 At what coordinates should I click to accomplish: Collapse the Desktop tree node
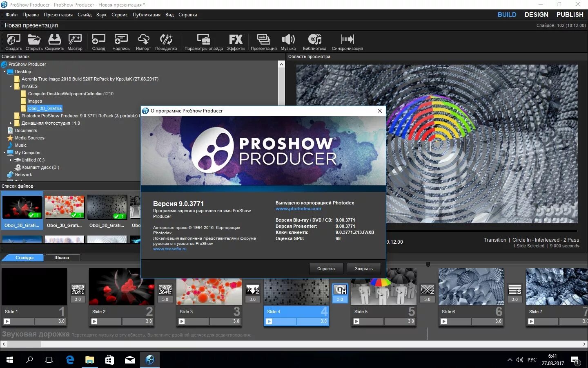[4, 72]
